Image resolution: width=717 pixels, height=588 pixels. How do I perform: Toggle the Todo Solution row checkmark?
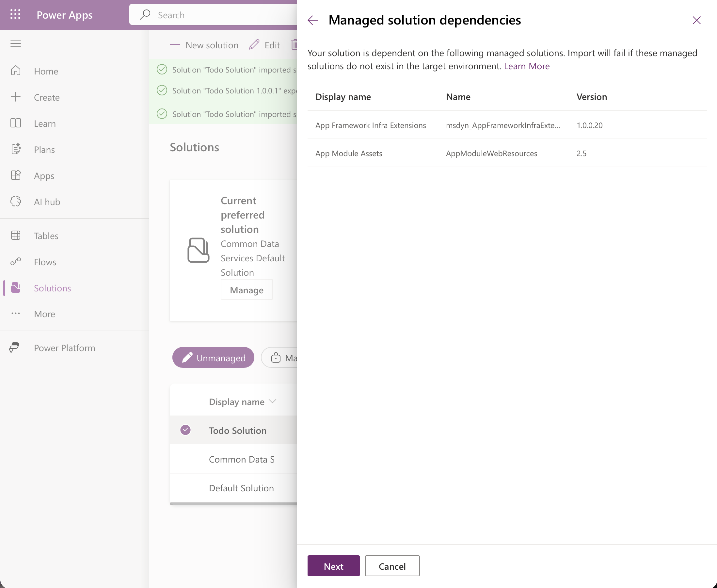185,430
